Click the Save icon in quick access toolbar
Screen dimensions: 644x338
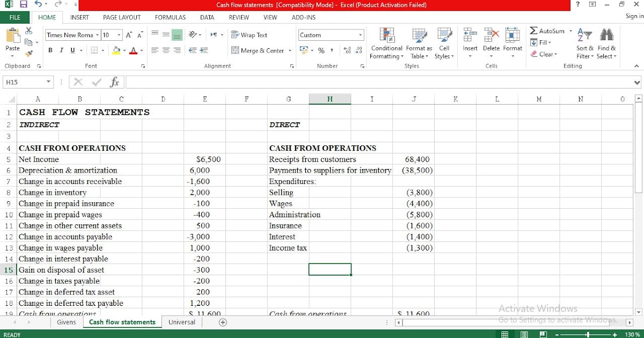[x=23, y=5]
